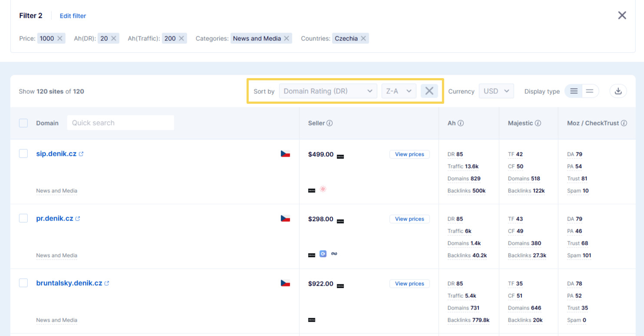Show info icon for Majestic column
The image size is (644, 336).
coord(538,123)
